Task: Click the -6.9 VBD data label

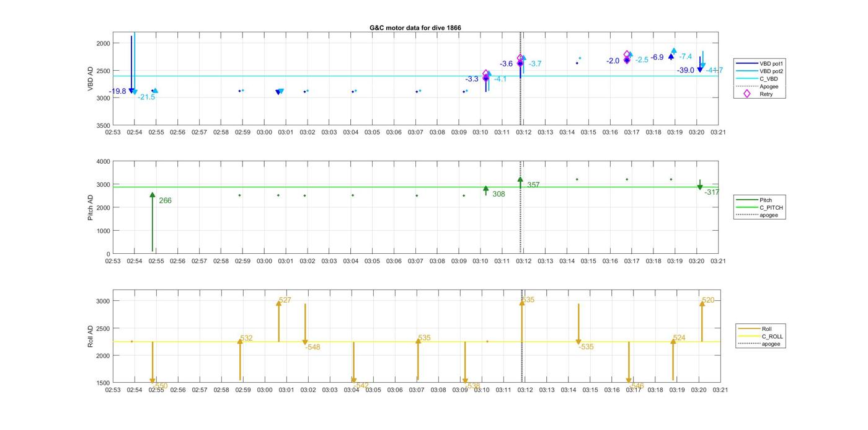Action: [657, 57]
